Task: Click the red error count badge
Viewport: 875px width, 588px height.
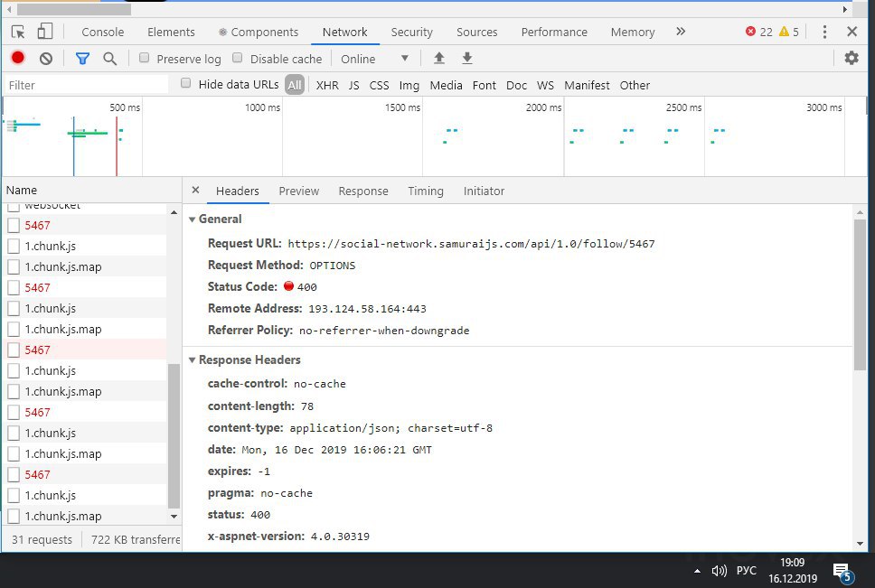Action: tap(759, 32)
